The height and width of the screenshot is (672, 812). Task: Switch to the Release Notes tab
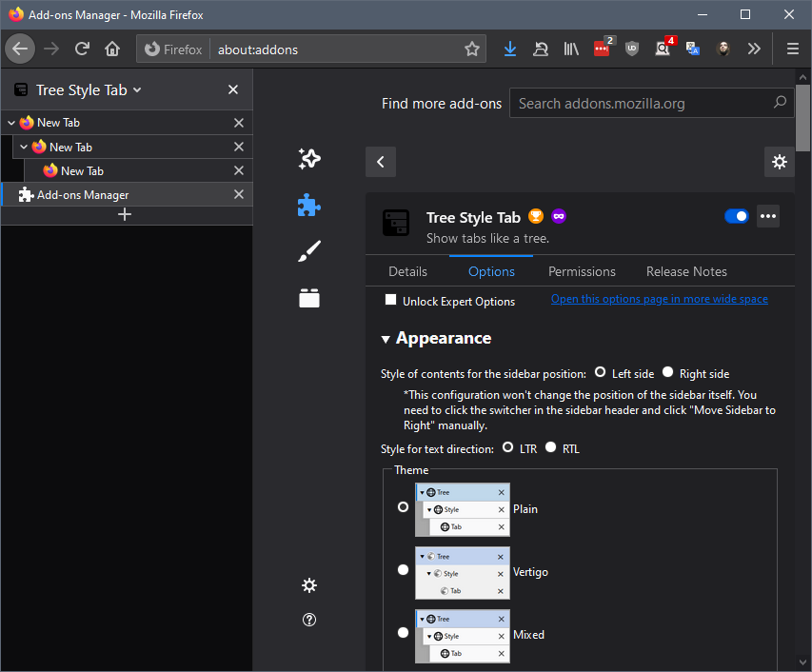tap(686, 271)
